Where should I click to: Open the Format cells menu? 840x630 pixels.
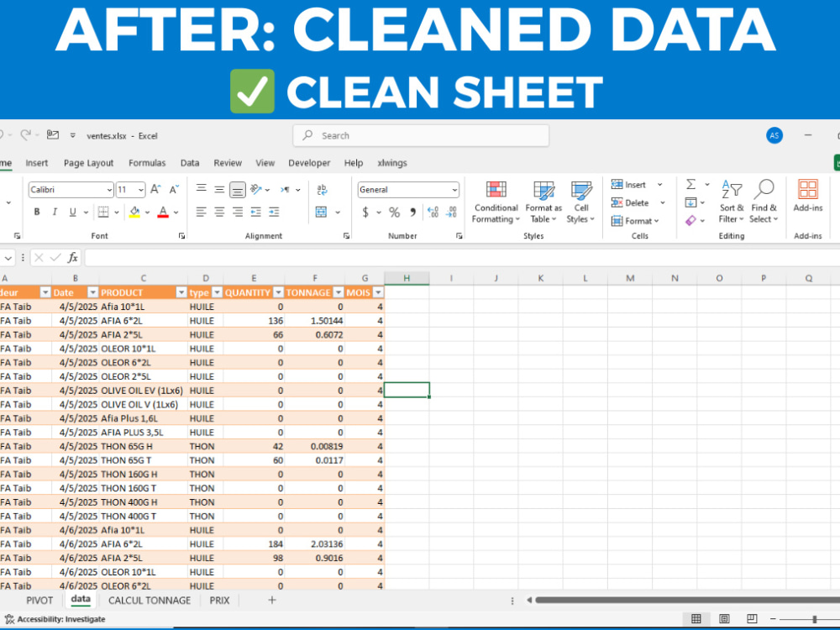click(x=635, y=221)
